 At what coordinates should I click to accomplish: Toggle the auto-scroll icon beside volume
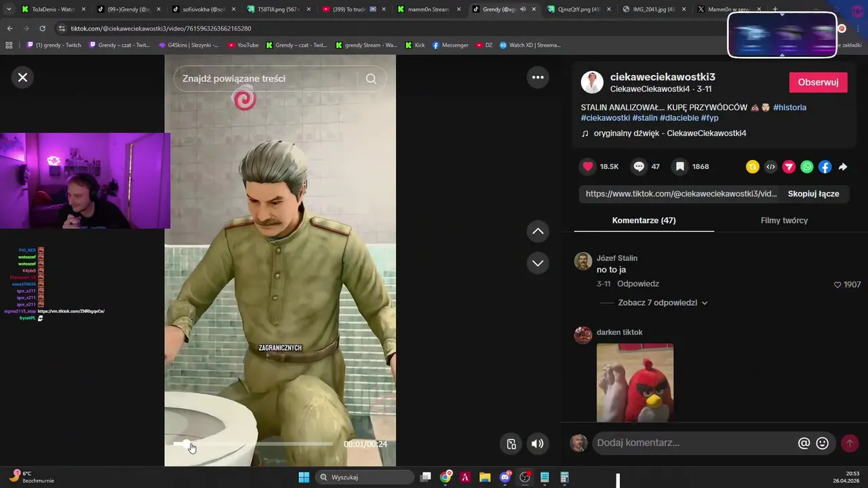tap(511, 444)
